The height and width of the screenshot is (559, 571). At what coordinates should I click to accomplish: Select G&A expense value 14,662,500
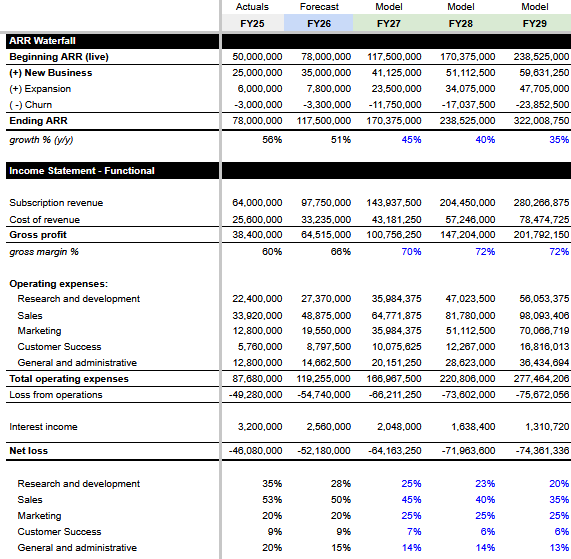(326, 363)
